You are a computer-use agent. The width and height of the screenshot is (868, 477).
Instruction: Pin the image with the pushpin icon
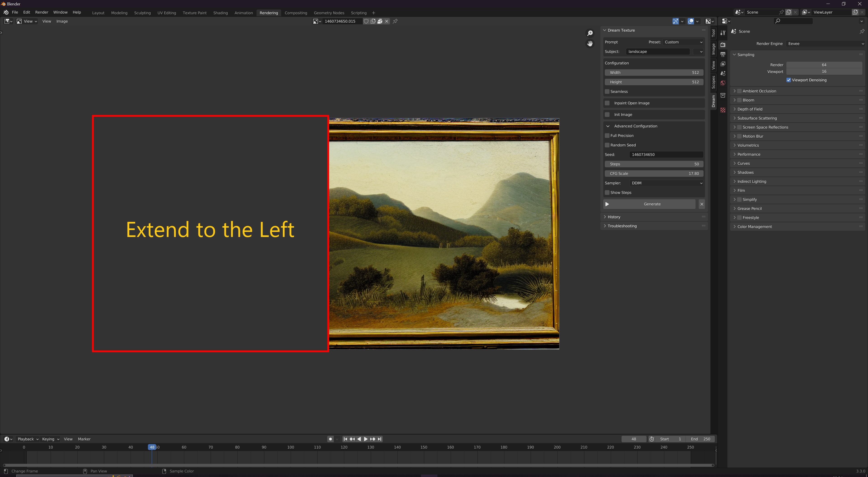pyautogui.click(x=395, y=21)
